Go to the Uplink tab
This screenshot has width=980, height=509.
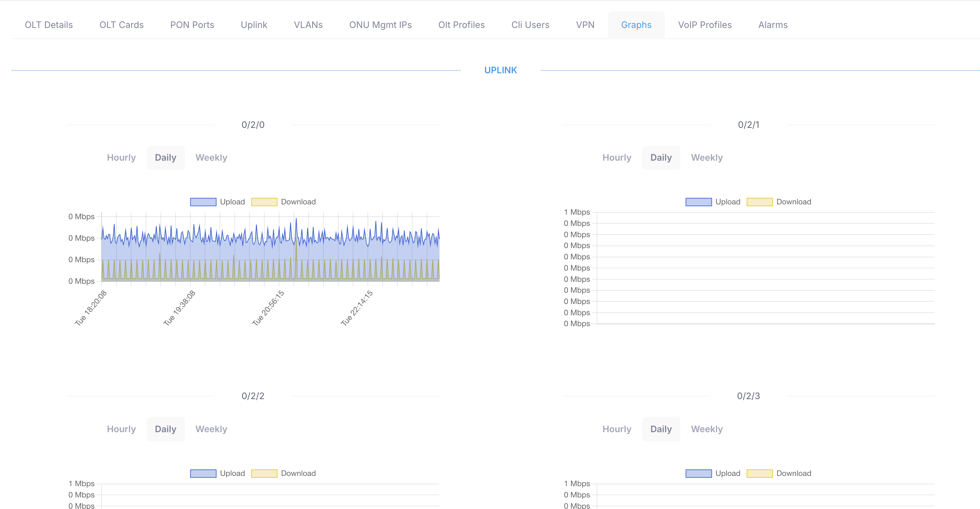click(254, 25)
